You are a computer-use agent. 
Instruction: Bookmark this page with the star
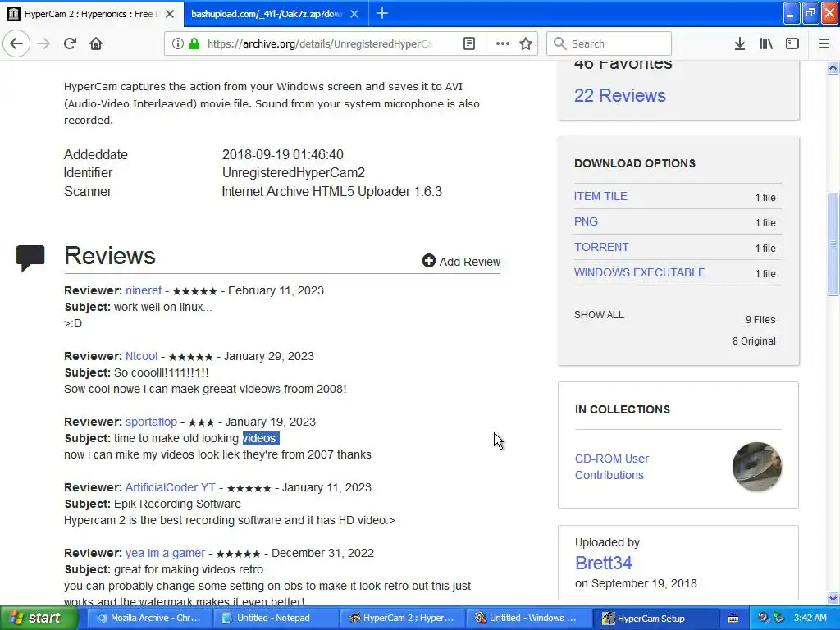coord(526,43)
